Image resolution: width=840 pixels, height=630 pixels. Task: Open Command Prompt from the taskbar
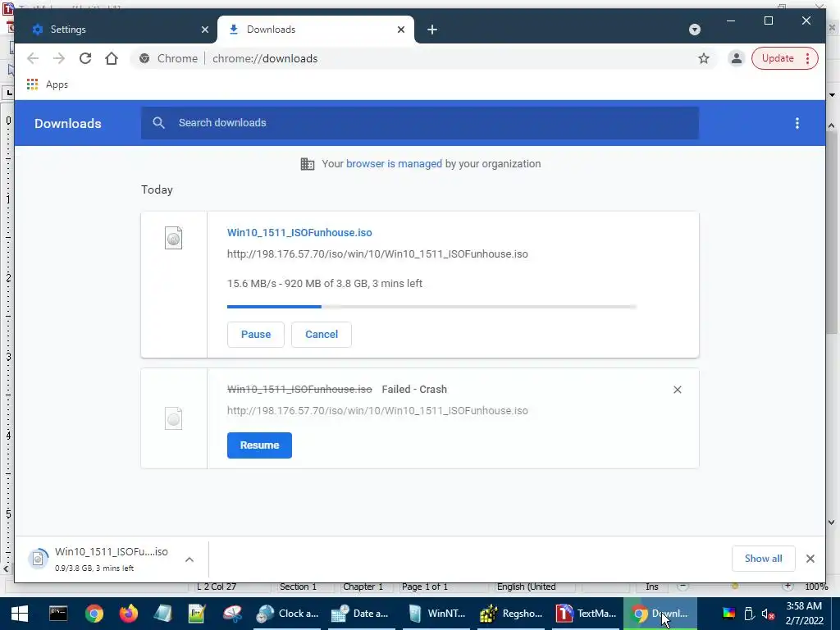(x=58, y=614)
